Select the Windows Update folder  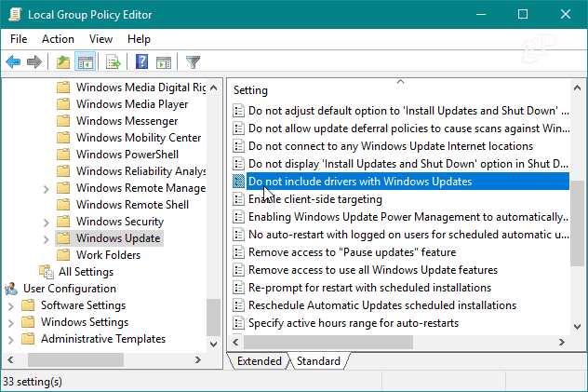[118, 238]
